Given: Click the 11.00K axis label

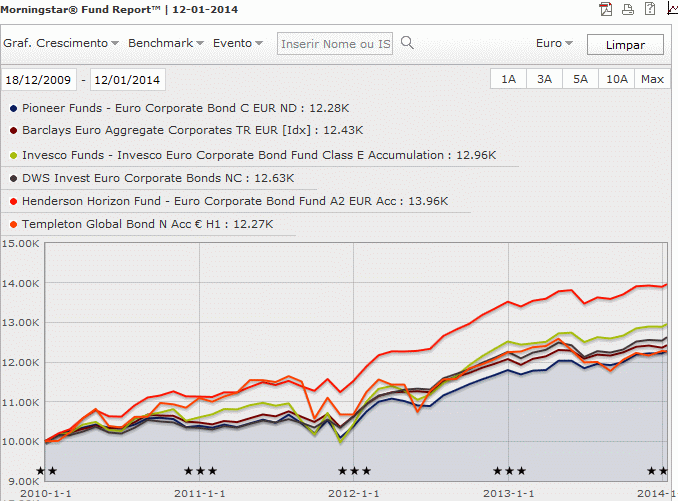Looking at the screenshot, I should click(20, 402).
